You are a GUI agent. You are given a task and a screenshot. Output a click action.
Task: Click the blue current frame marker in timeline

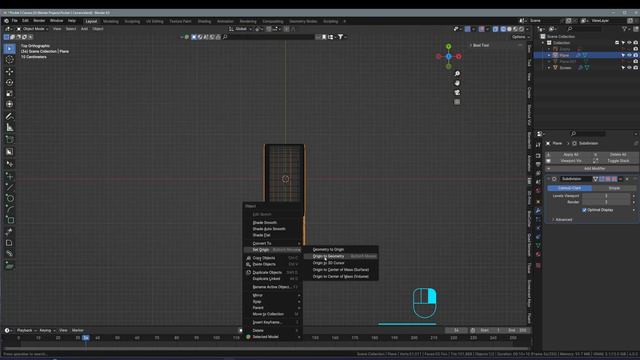tap(86, 338)
